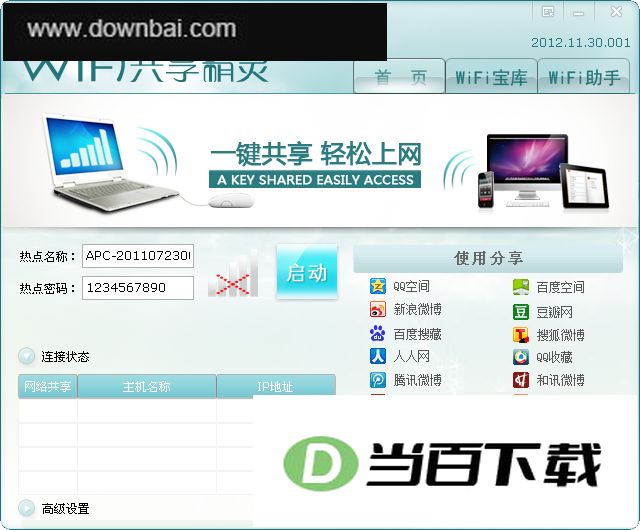
Task: Expand the 高级设置 section arrow
Action: pos(27,508)
